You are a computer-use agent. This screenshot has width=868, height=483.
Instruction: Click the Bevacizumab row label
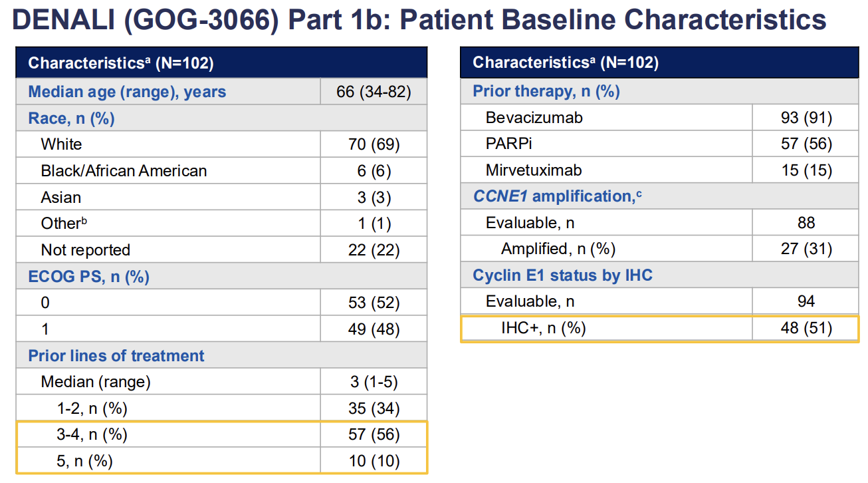click(534, 118)
